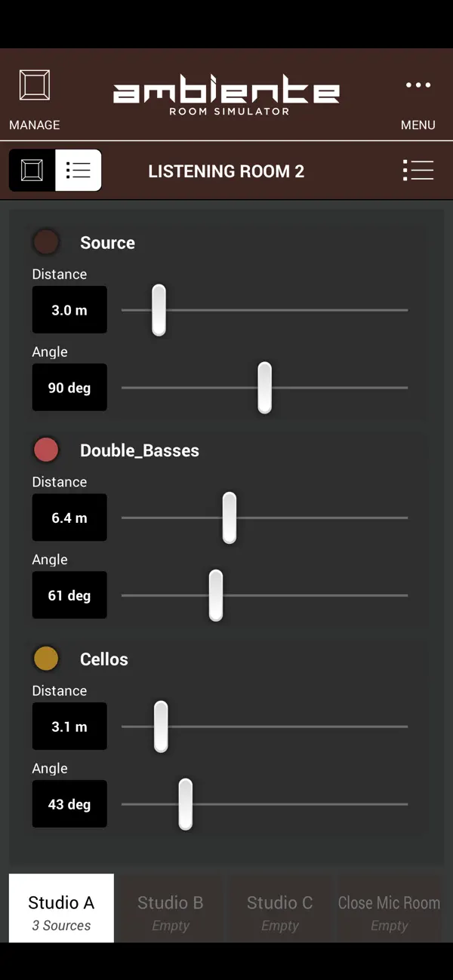Click the Double_Basses label
Image resolution: width=453 pixels, height=980 pixels.
click(x=139, y=450)
